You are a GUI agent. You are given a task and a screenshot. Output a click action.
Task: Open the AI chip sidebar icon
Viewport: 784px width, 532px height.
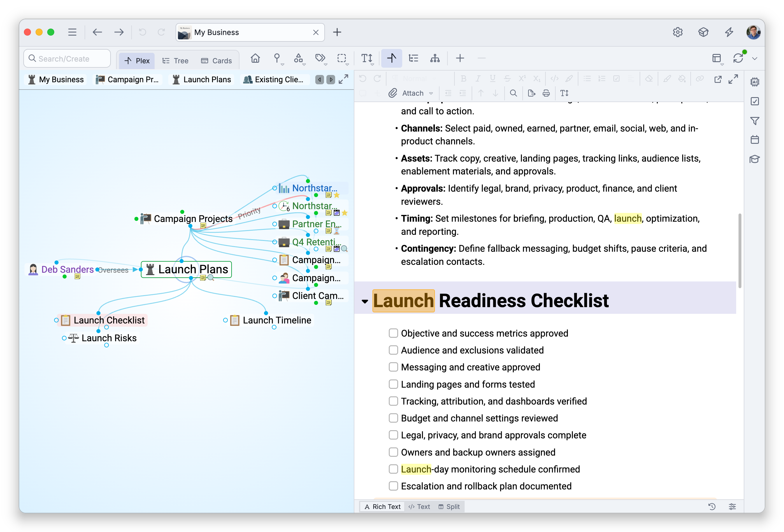[x=755, y=82]
